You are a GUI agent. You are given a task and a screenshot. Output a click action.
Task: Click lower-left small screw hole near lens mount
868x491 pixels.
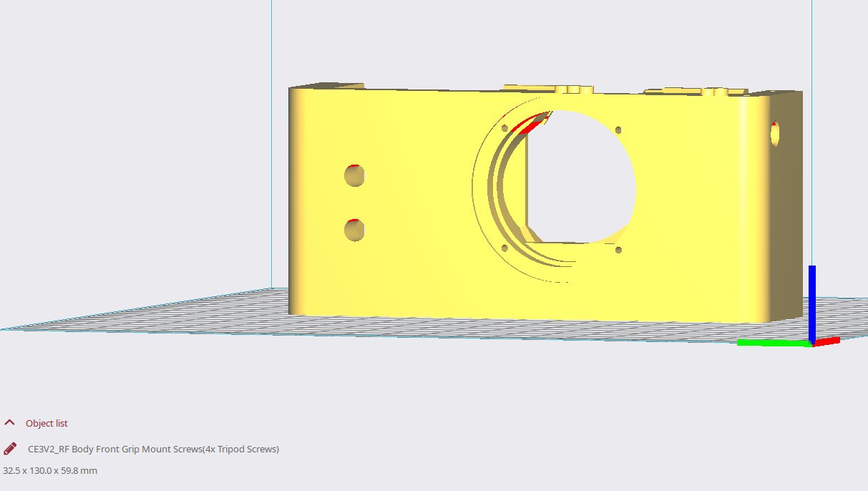click(504, 248)
